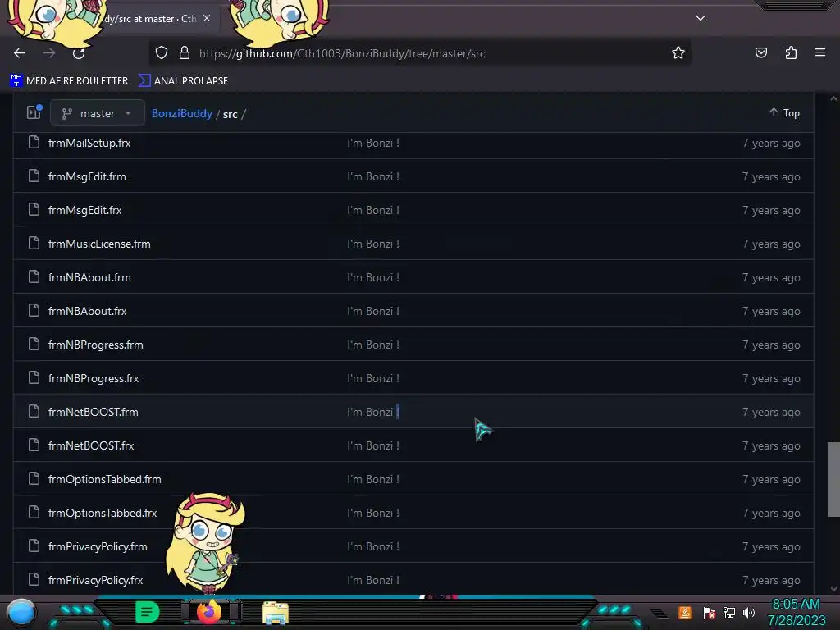This screenshot has height=630, width=840.
Task: Open the Start orb button
Action: (21, 613)
